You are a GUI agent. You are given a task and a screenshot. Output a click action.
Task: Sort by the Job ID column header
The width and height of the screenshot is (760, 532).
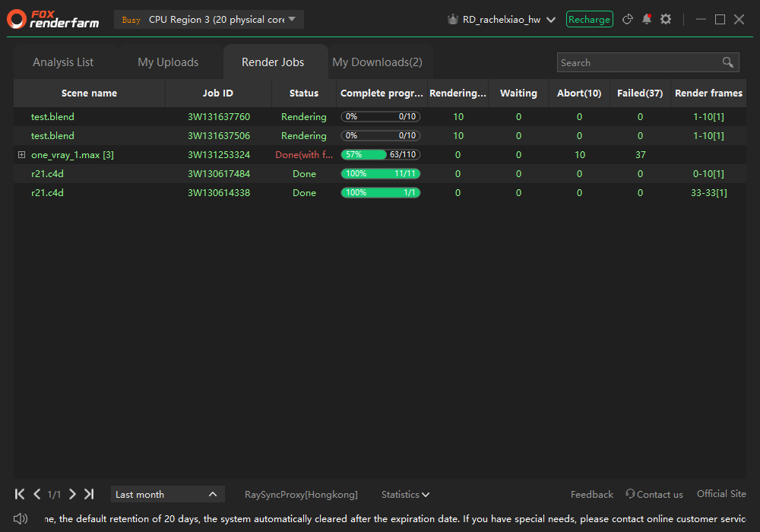point(218,93)
